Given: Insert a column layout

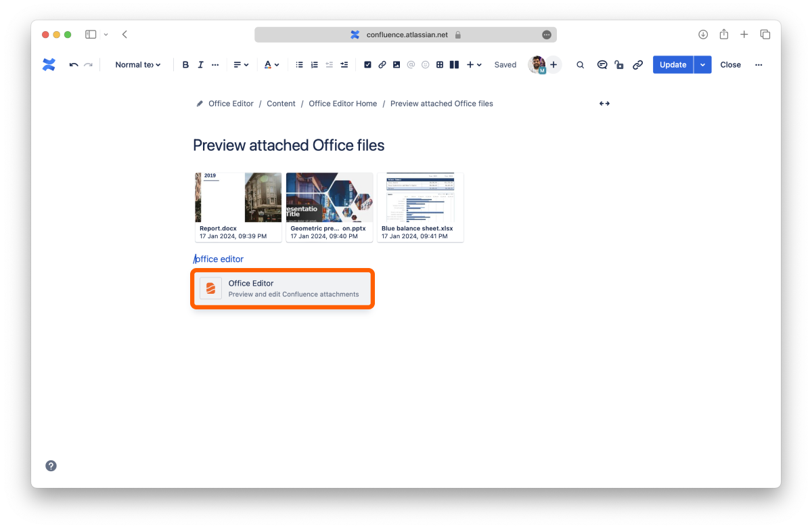Looking at the screenshot, I should pyautogui.click(x=455, y=65).
